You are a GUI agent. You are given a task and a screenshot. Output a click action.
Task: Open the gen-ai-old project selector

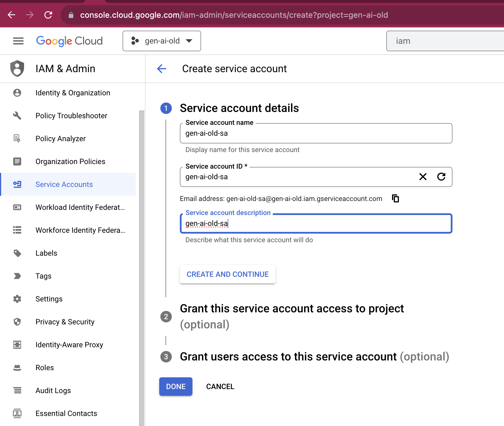(x=162, y=41)
